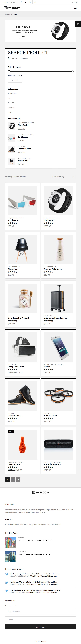Select the Speakers category
The height and width of the screenshot is (644, 81).
coord(11,108)
